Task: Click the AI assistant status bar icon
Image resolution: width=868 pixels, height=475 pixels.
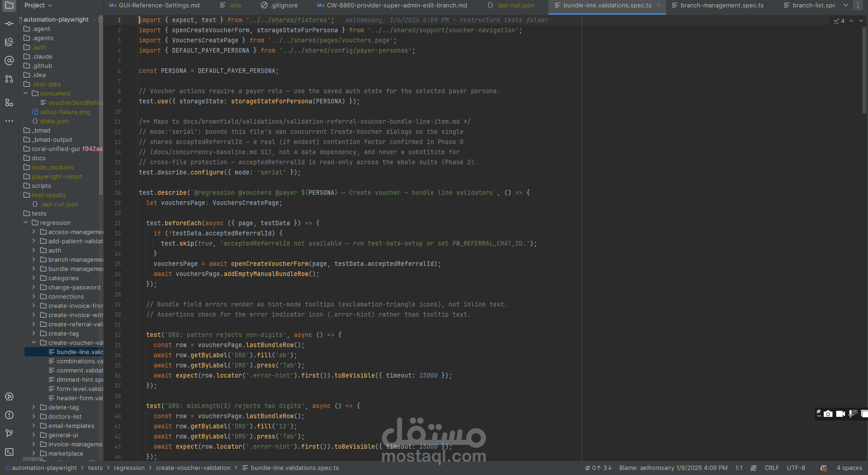Action: pyautogui.click(x=824, y=468)
